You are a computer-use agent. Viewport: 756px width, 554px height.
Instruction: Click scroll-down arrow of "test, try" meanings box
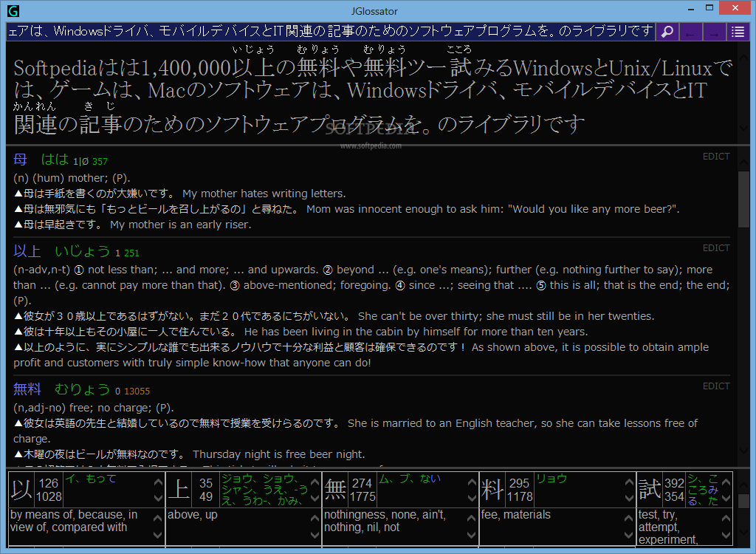click(726, 535)
